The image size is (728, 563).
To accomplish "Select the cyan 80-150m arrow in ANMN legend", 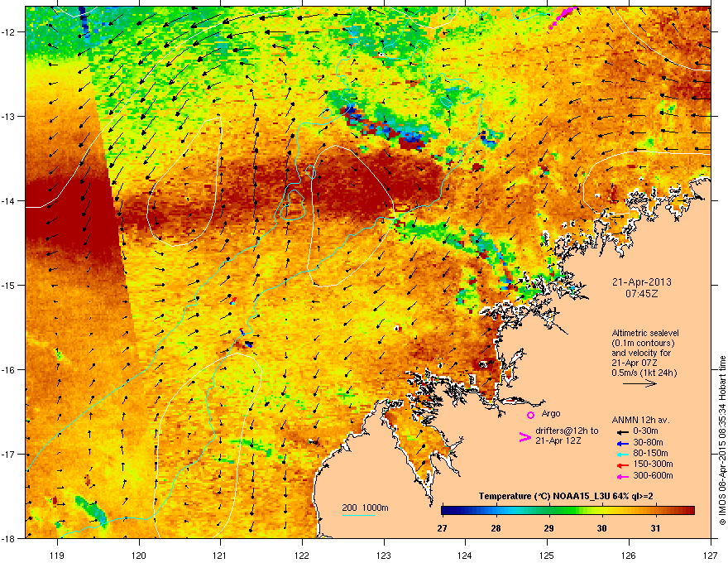I will pyautogui.click(x=623, y=455).
